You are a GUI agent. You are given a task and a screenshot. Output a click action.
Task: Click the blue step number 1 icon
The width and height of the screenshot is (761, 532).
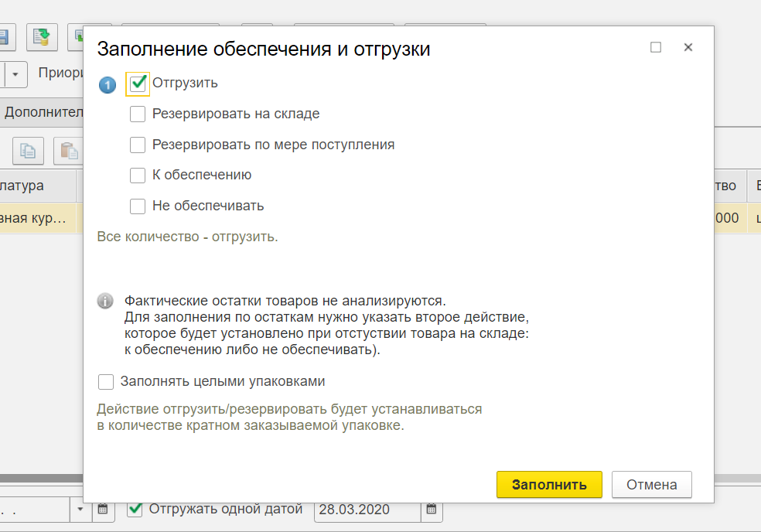tap(107, 84)
